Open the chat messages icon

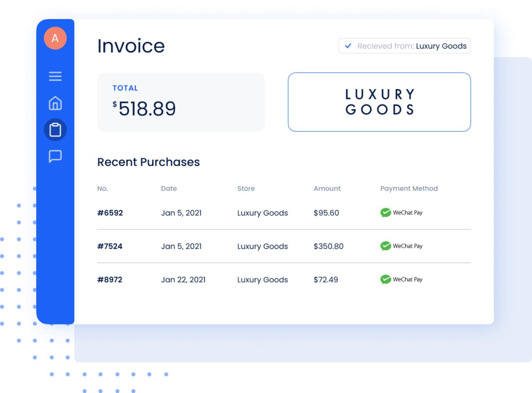[x=55, y=156]
